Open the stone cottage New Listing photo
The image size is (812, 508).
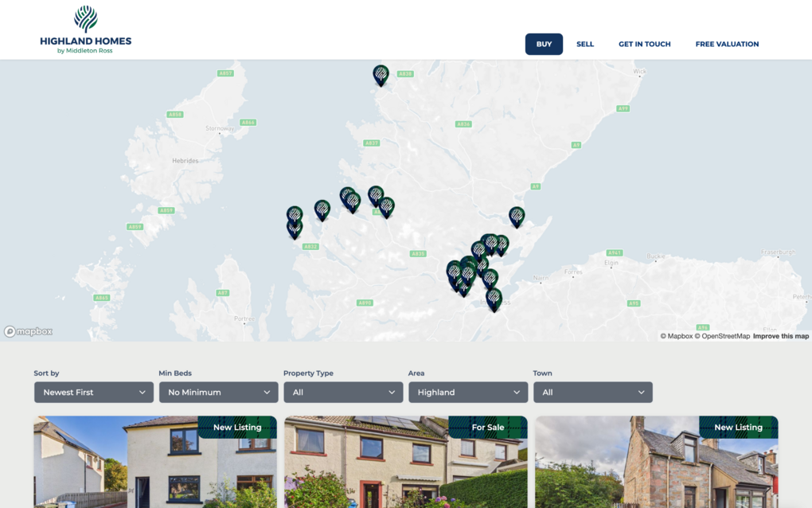coord(657,462)
